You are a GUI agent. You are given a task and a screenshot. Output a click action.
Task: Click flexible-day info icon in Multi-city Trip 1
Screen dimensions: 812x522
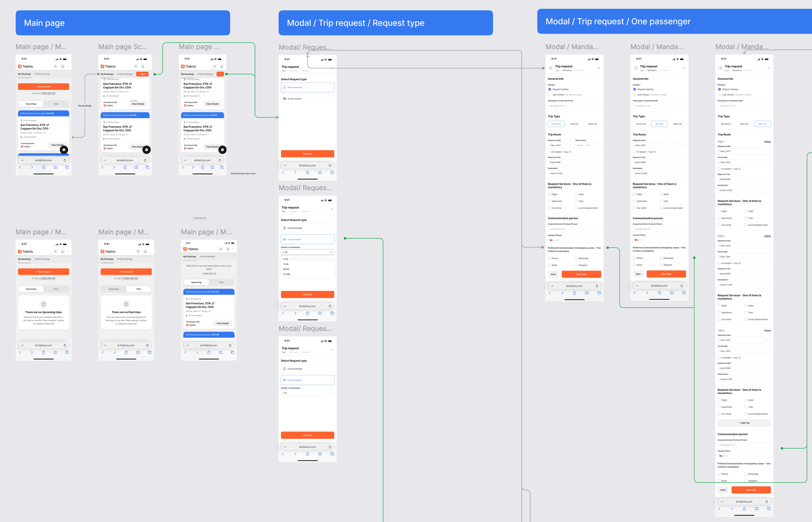coord(739,169)
